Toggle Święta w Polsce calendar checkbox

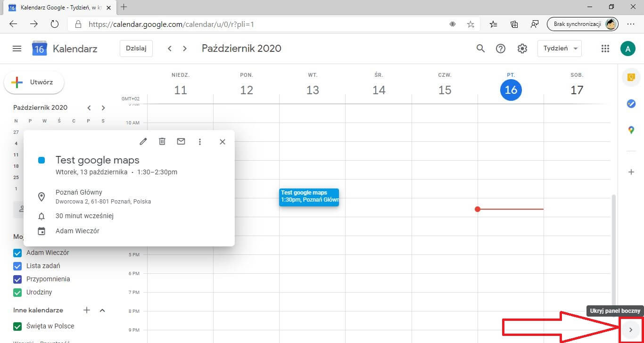17,326
